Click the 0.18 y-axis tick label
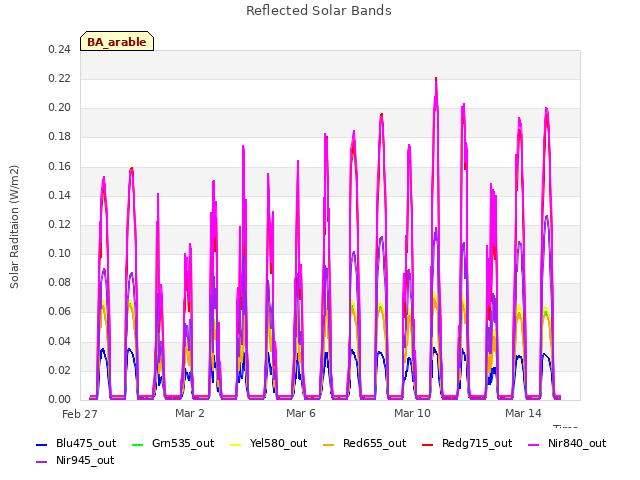 60,137
